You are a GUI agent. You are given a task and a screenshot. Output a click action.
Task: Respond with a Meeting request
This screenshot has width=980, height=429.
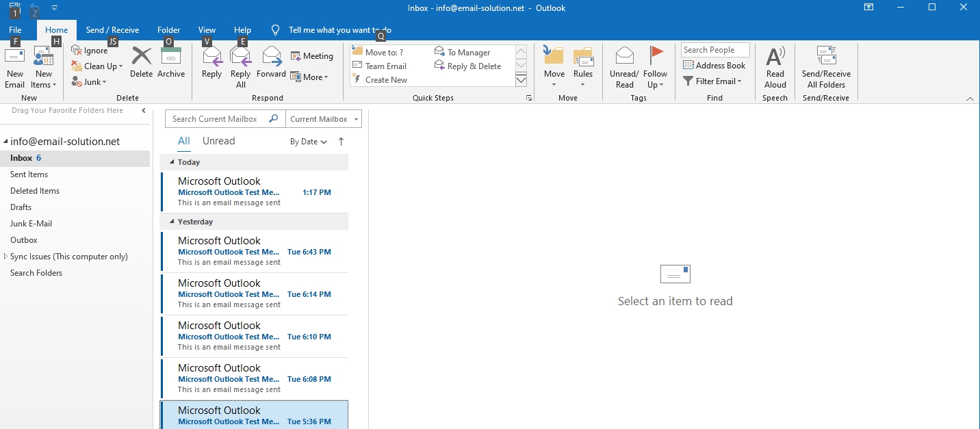311,56
